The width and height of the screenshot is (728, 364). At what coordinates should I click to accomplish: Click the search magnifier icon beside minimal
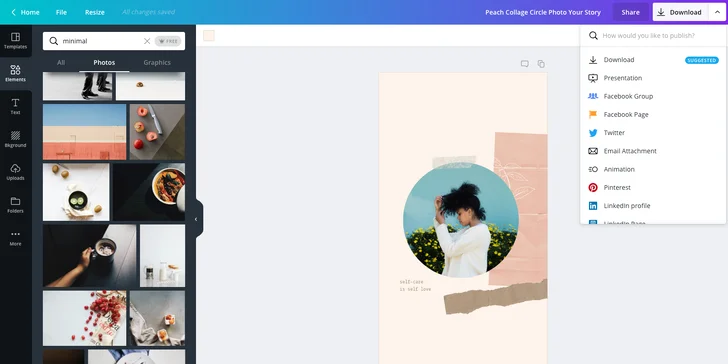[54, 41]
